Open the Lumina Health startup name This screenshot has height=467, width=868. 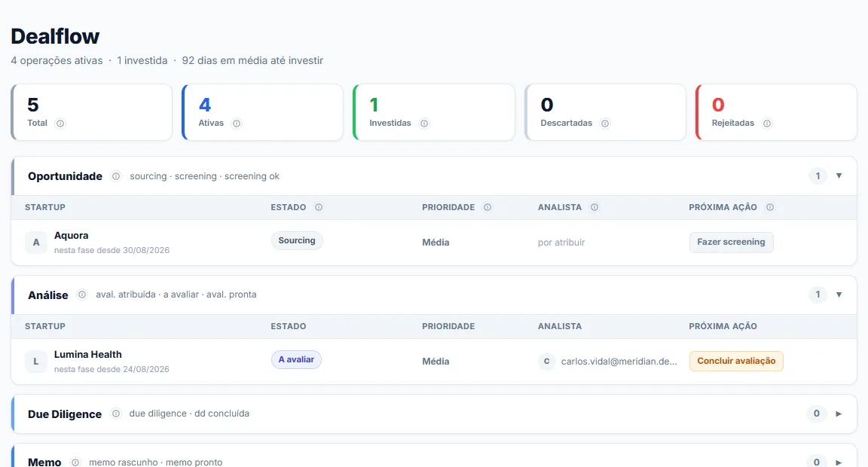[88, 354]
